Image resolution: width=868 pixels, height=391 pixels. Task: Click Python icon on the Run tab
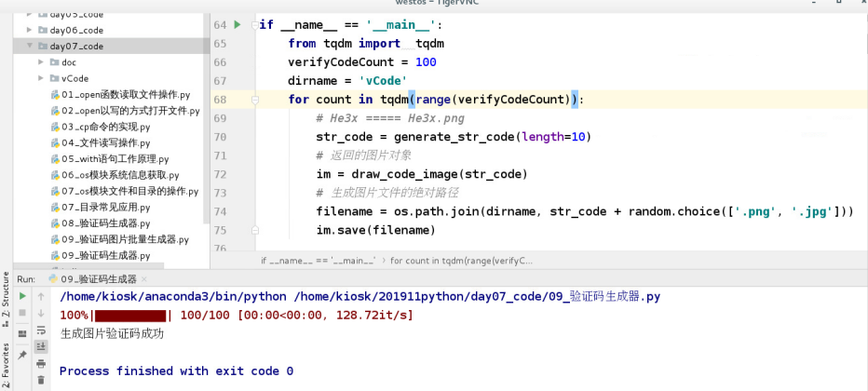tap(53, 278)
